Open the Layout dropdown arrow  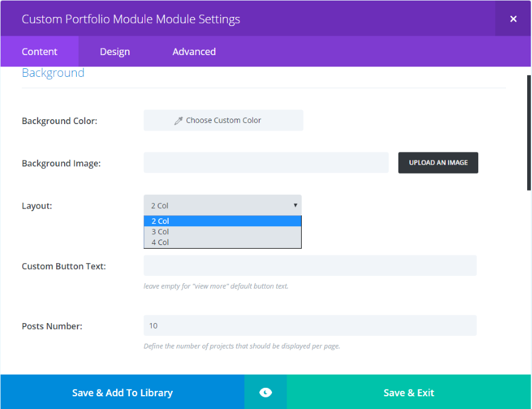click(x=295, y=205)
